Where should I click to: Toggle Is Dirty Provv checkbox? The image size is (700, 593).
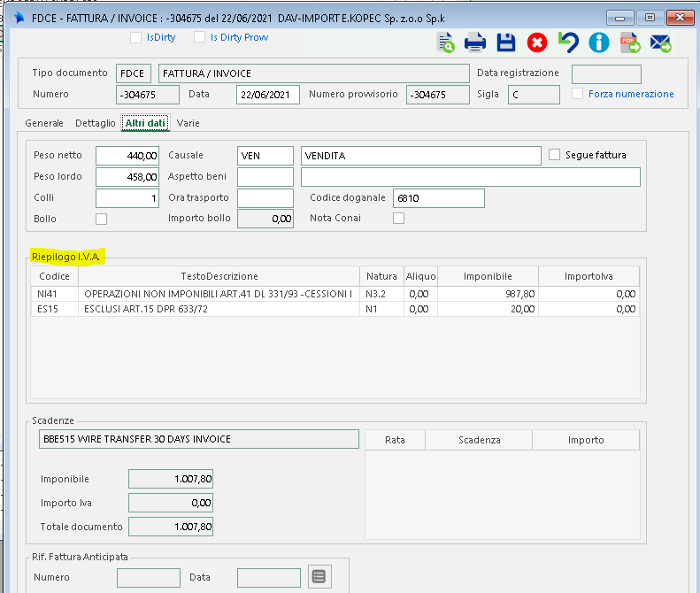coord(199,37)
